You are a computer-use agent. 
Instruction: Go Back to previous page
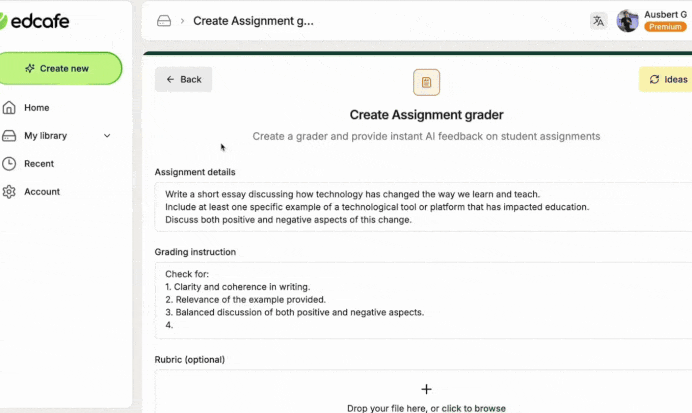(184, 79)
